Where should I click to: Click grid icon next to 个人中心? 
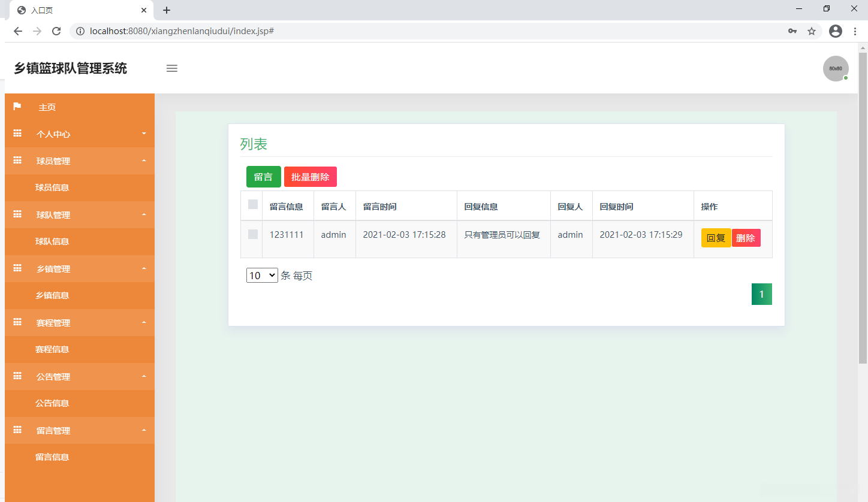(x=17, y=134)
